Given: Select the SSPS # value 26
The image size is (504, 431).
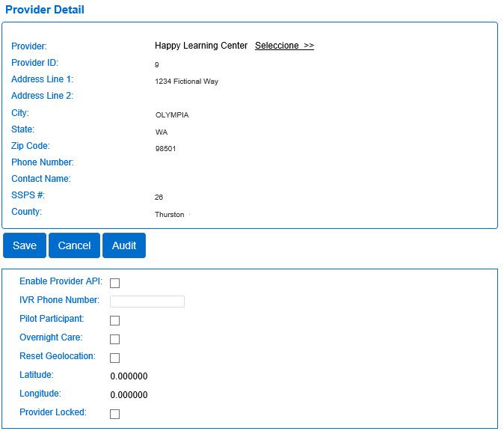Looking at the screenshot, I should click(159, 198).
